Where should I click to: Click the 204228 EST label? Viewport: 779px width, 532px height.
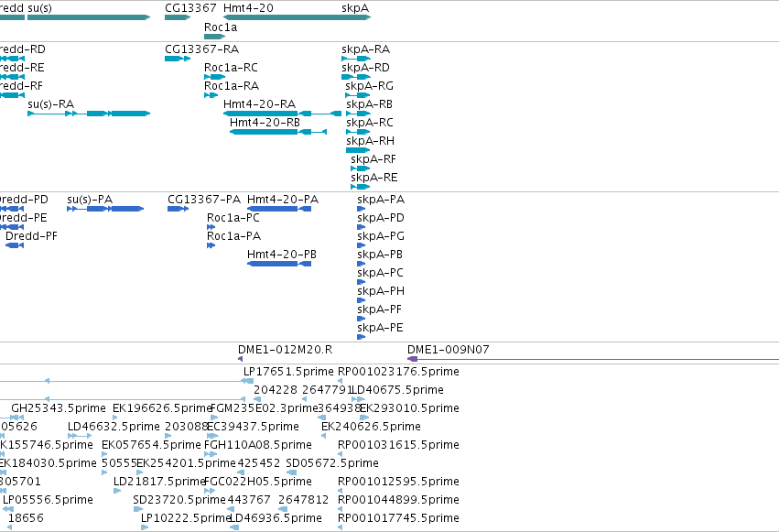click(276, 390)
